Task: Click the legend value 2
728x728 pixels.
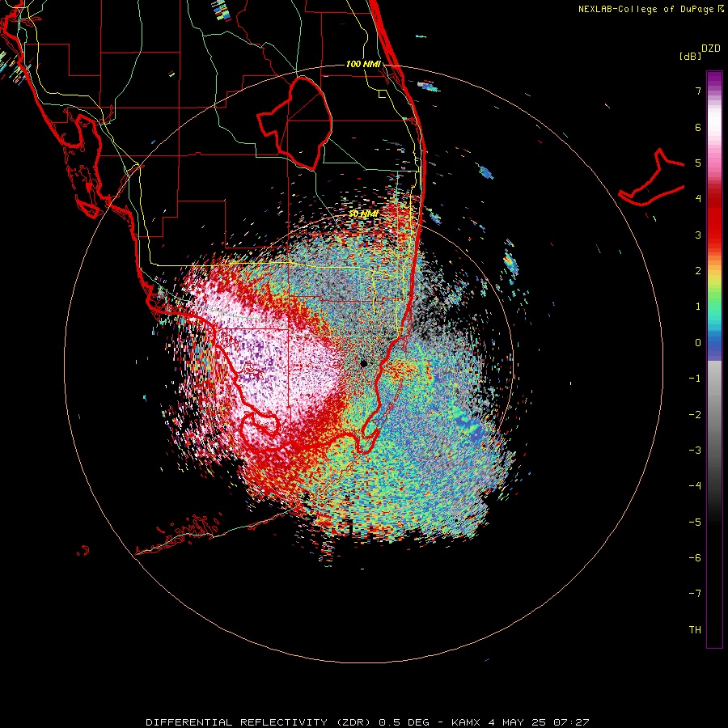Action: (698, 271)
